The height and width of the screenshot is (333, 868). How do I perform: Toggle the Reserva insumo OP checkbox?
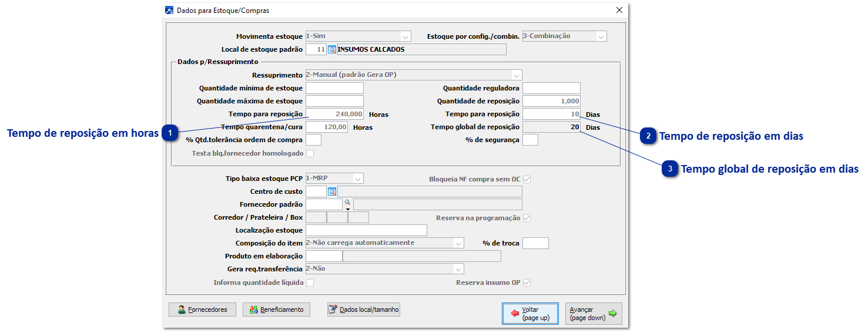tap(527, 283)
